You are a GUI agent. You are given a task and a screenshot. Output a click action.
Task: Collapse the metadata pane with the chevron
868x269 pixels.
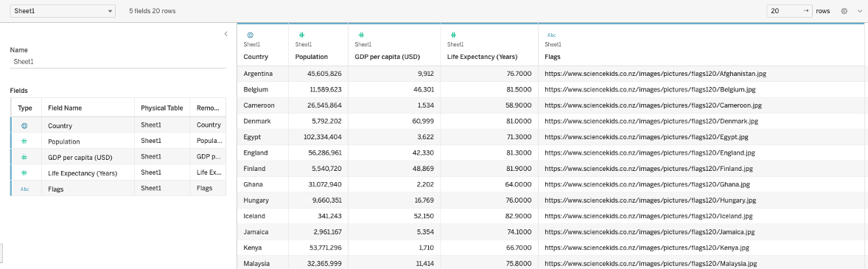point(226,34)
